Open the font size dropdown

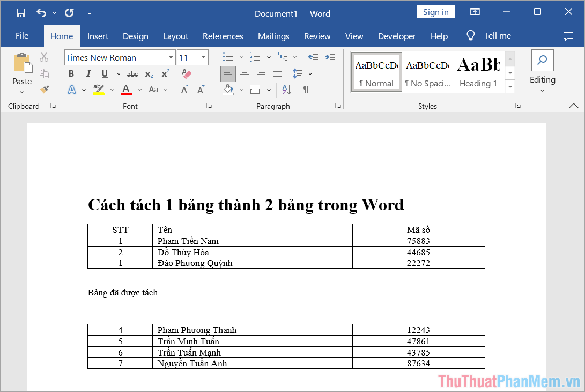coord(204,57)
